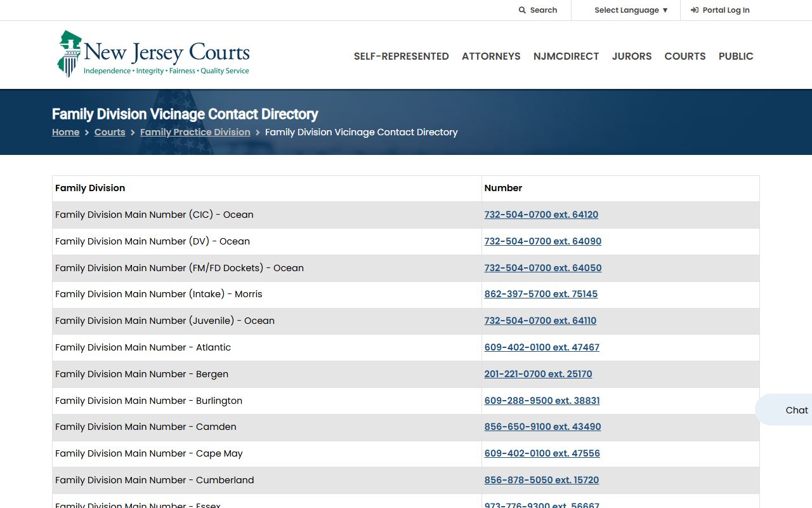Select 'Family Division Main Number (DV) - Ocean' cell

[267, 242]
